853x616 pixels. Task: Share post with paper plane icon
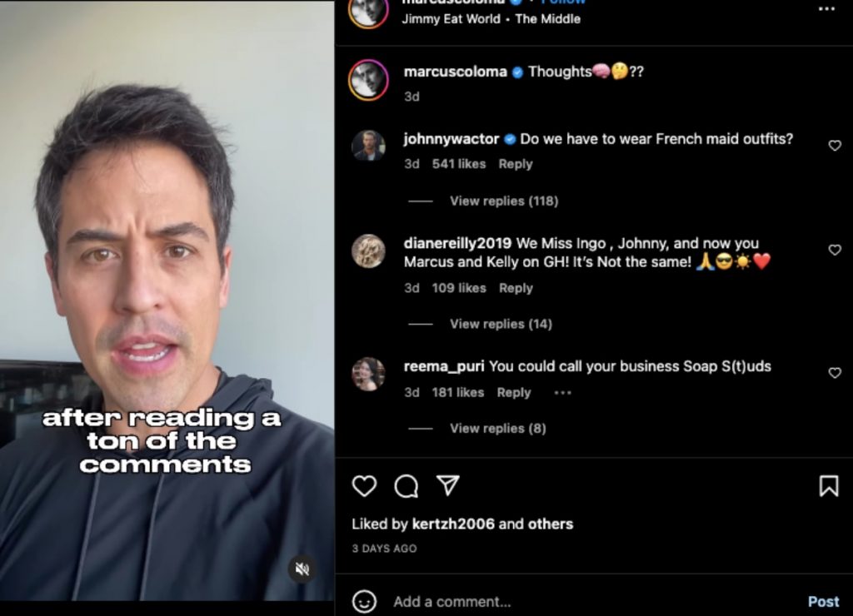[448, 485]
